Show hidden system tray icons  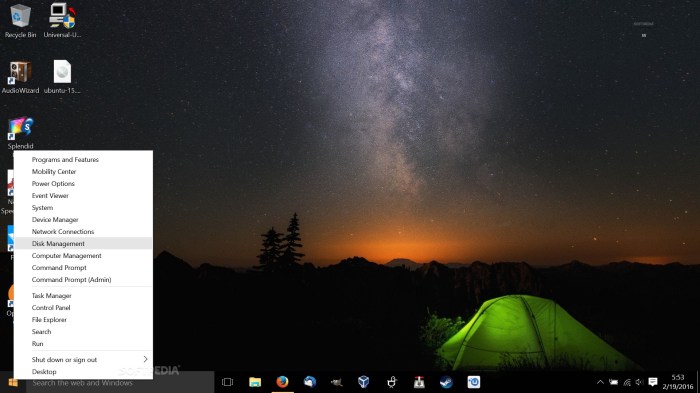tap(600, 382)
